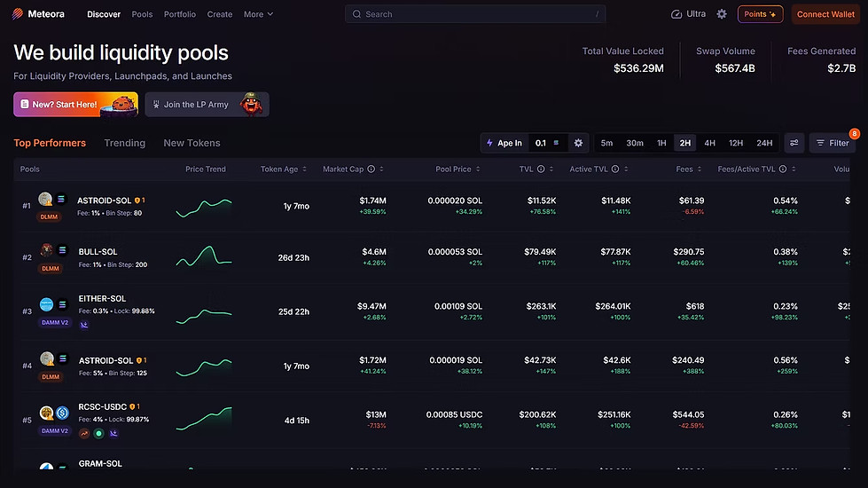The height and width of the screenshot is (488, 868).
Task: Click Ape In button
Action: tap(504, 143)
